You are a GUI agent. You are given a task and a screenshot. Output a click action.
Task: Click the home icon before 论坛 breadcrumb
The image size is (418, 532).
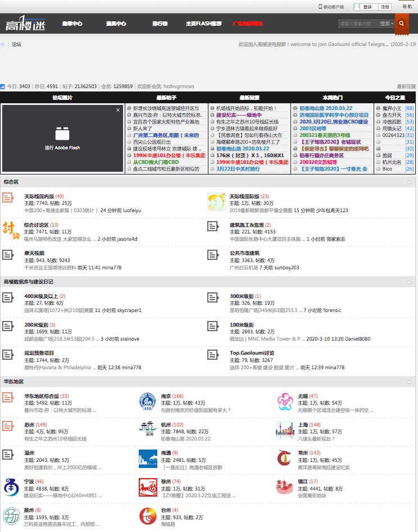click(3, 44)
